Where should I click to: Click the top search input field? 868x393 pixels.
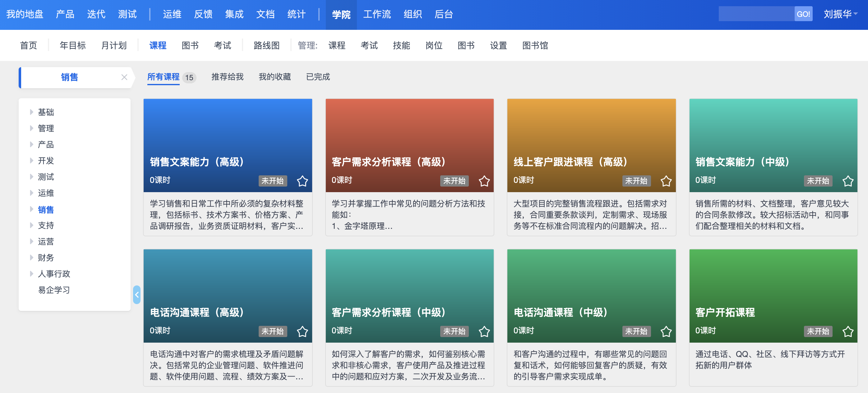point(756,14)
